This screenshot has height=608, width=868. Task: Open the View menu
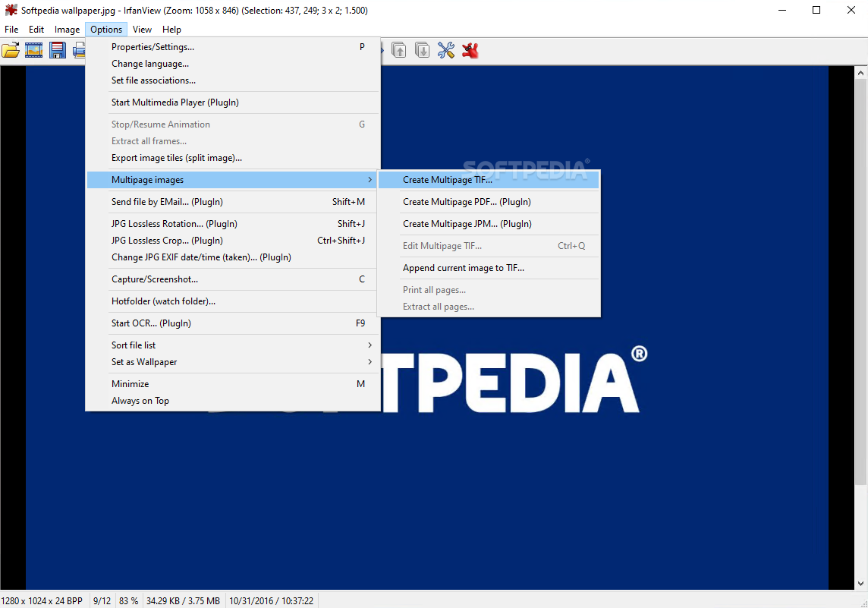[143, 30]
